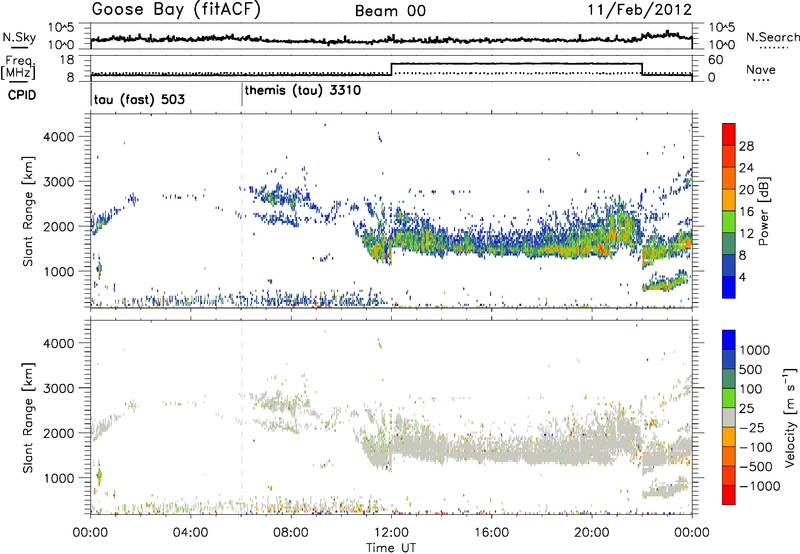Click the "Goose Bay (fitACF)" plot title
The width and height of the screenshot is (800, 554).
click(176, 10)
